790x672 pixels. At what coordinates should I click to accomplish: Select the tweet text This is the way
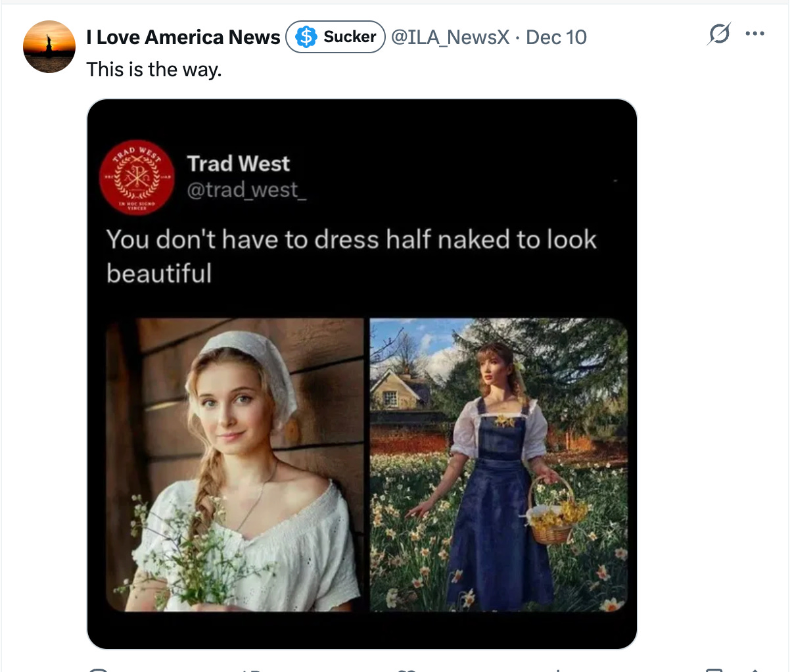point(154,68)
